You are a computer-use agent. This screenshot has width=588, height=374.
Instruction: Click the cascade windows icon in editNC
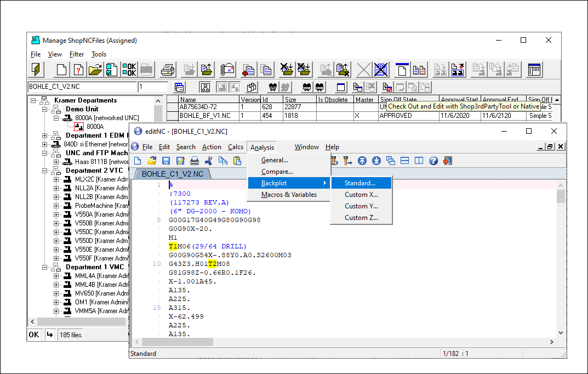point(390,161)
